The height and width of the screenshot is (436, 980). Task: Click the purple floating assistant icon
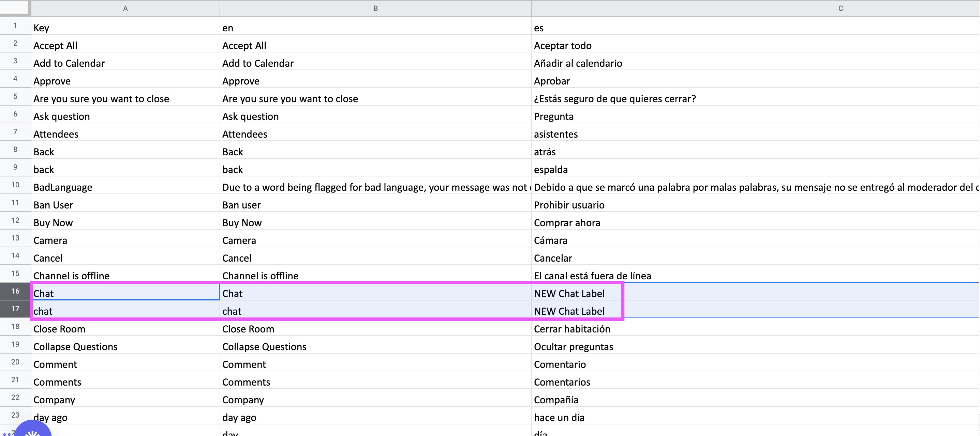click(x=33, y=430)
